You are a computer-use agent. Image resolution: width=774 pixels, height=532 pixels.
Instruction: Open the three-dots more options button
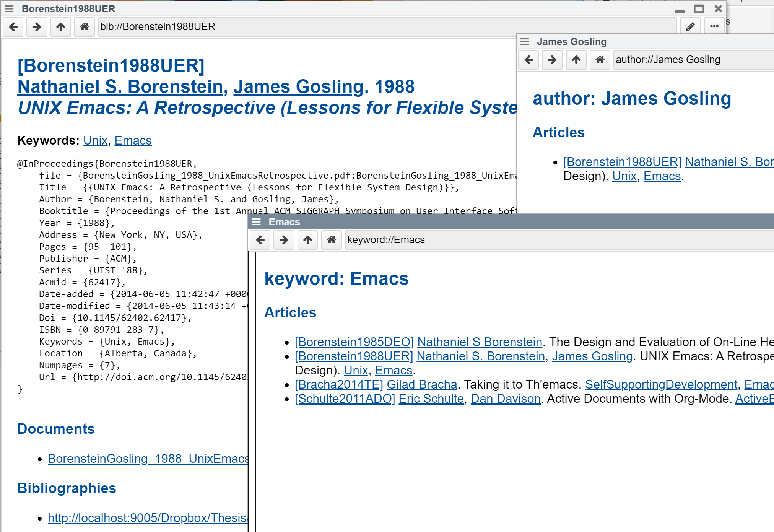pyautogui.click(x=714, y=27)
